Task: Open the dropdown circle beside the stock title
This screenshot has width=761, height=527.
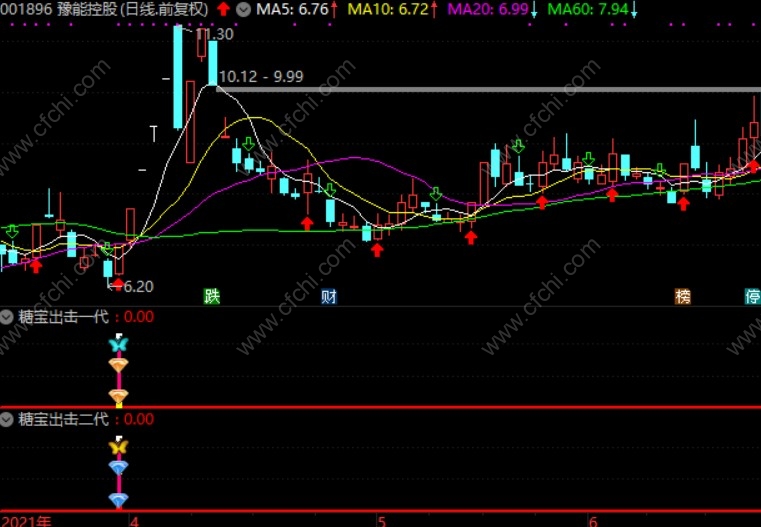Action: pyautogui.click(x=243, y=9)
